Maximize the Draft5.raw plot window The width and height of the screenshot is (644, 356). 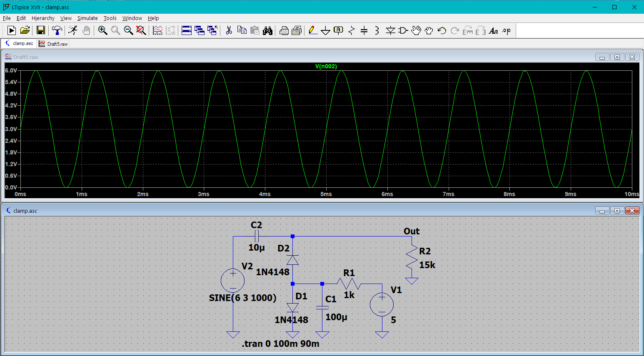pyautogui.click(x=617, y=57)
